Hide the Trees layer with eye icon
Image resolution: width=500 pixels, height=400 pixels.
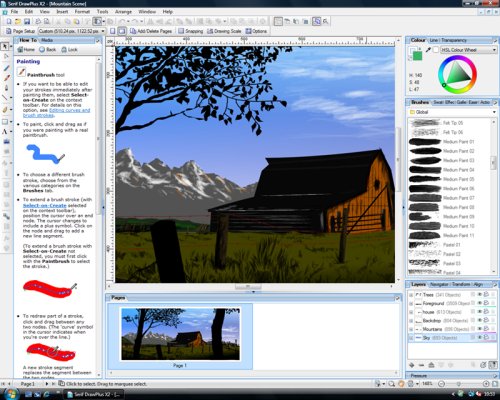click(480, 294)
